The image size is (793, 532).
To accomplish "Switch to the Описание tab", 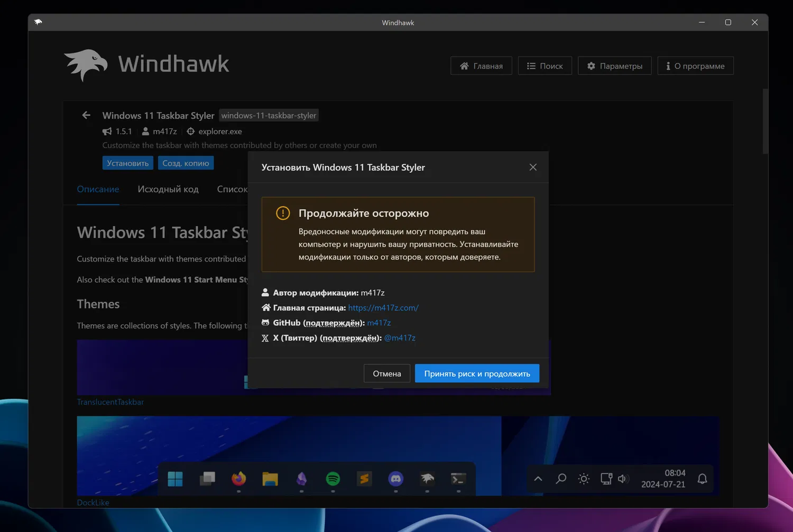I will pos(98,189).
